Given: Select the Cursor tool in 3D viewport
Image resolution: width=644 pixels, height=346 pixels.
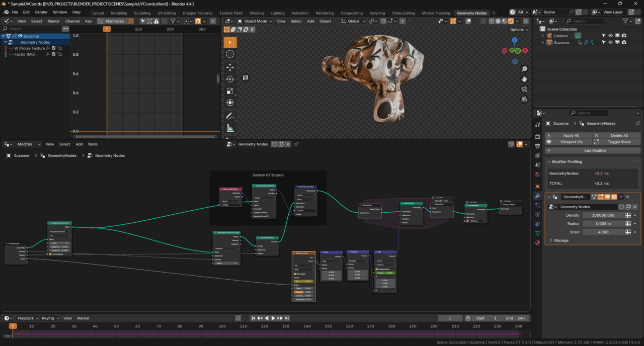Looking at the screenshot, I should coord(230,54).
